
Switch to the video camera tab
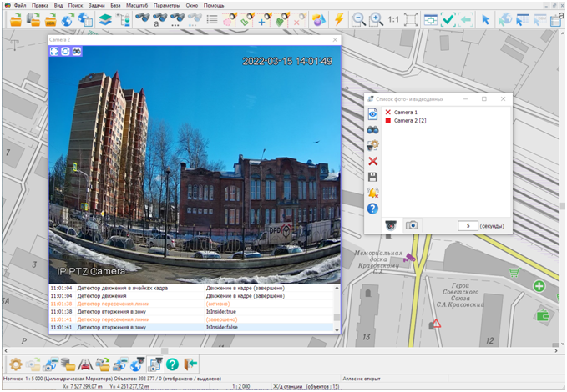point(389,225)
